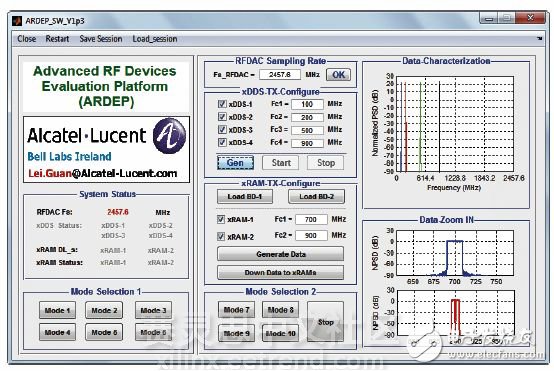The height and width of the screenshot is (371, 554).
Task: Click the Load BD-2 button
Action: [317, 196]
